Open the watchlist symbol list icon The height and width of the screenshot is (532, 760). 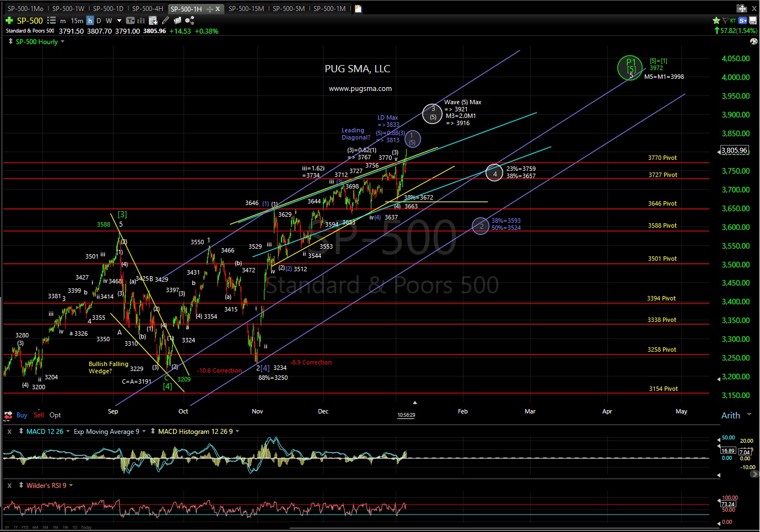(51, 20)
